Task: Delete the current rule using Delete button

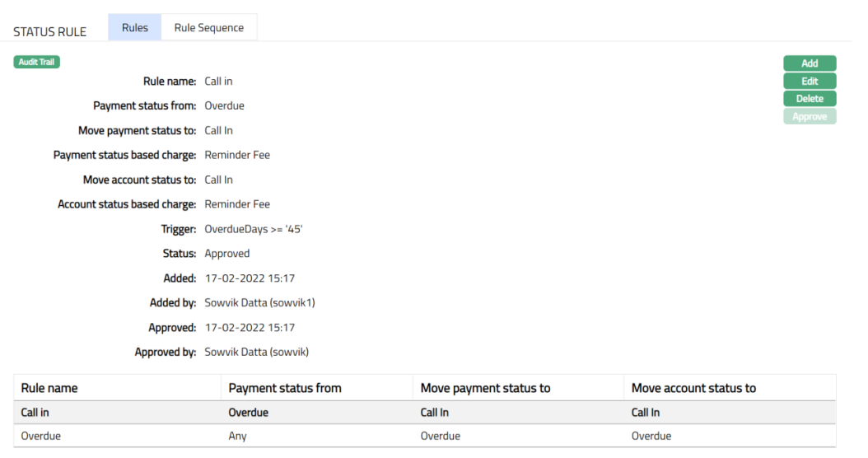Action: coord(809,99)
